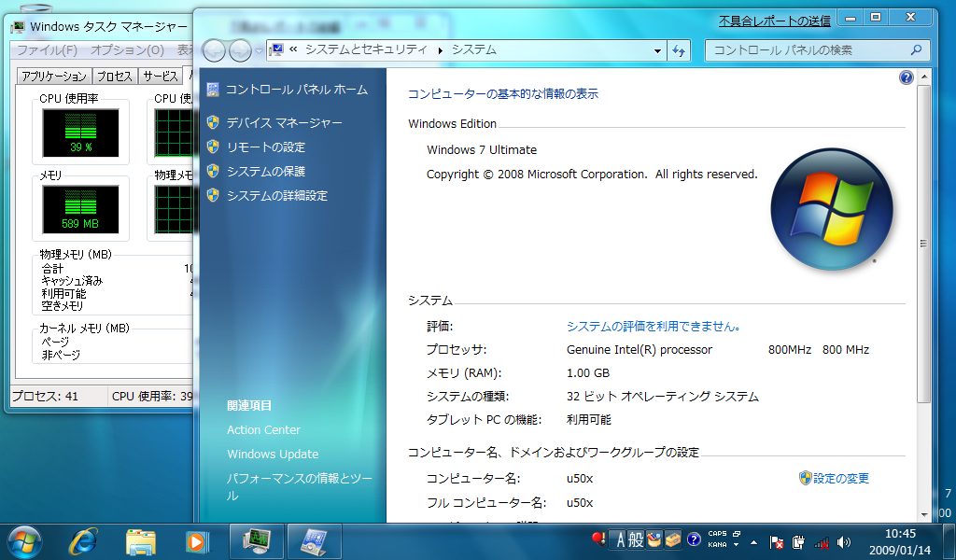Open the オプション(O) menu in Task Manager
Image resolution: width=956 pixels, height=560 pixels.
point(127,50)
